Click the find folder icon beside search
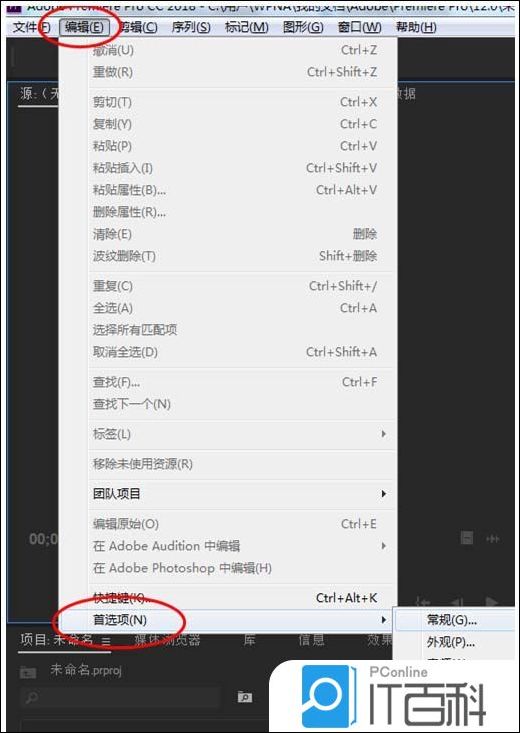Image resolution: width=520 pixels, height=733 pixels. 245,697
